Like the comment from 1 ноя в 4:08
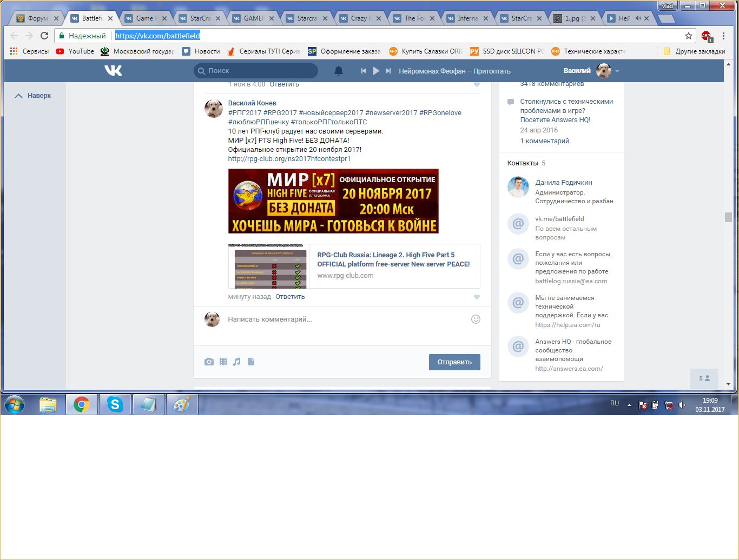Screen dimensions: 739x560 (x=477, y=84)
